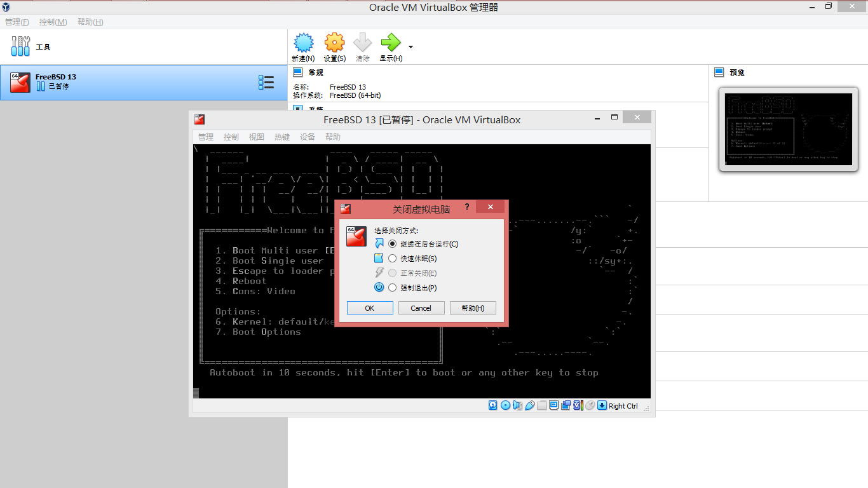Viewport: 868px width, 488px height.
Task: Click VirtualBox icon in VM window title
Action: (x=200, y=119)
